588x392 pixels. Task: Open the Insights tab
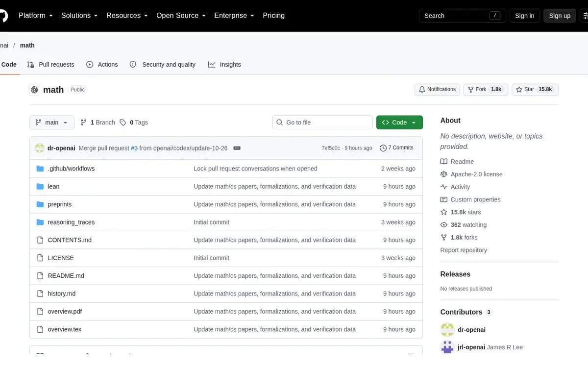click(225, 65)
